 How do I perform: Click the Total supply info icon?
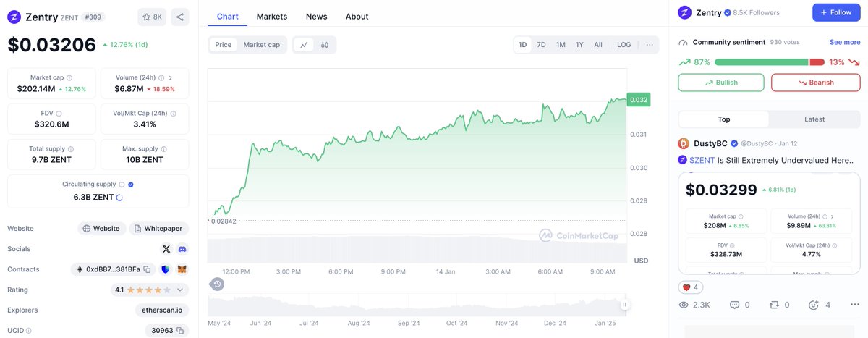(x=71, y=148)
